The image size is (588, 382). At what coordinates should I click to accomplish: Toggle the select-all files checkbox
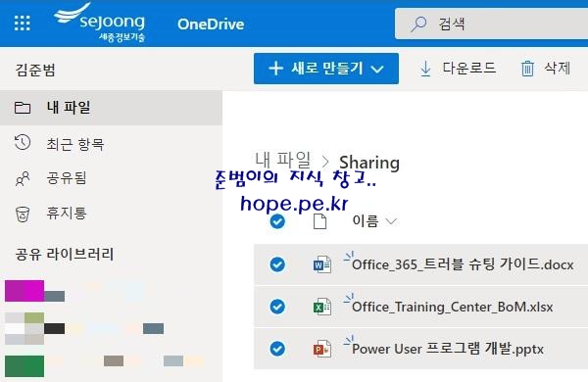click(x=277, y=221)
